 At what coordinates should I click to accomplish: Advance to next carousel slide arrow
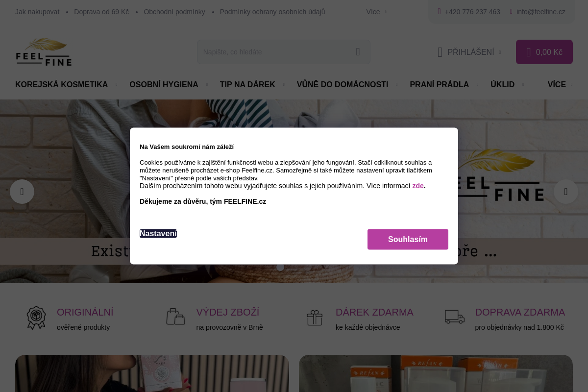click(566, 192)
